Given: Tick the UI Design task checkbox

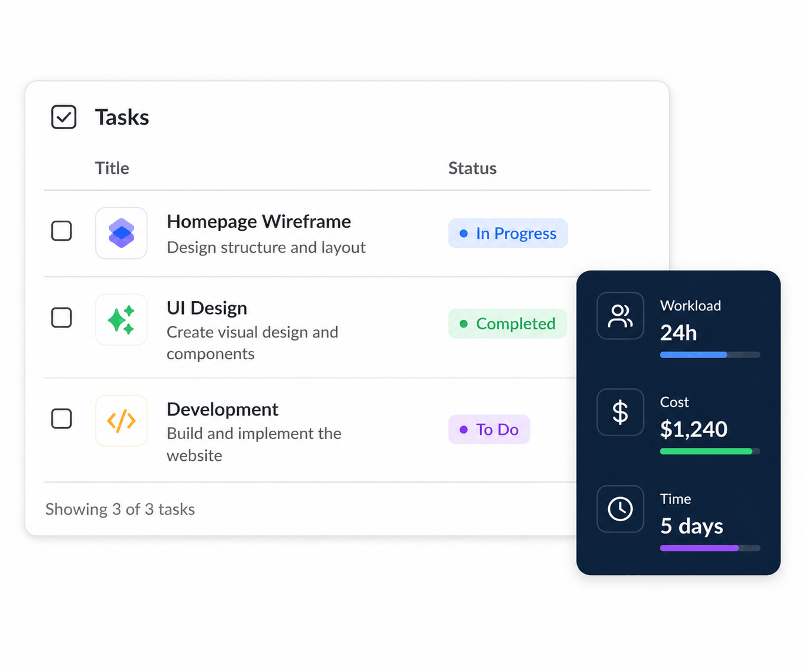Looking at the screenshot, I should click(62, 318).
